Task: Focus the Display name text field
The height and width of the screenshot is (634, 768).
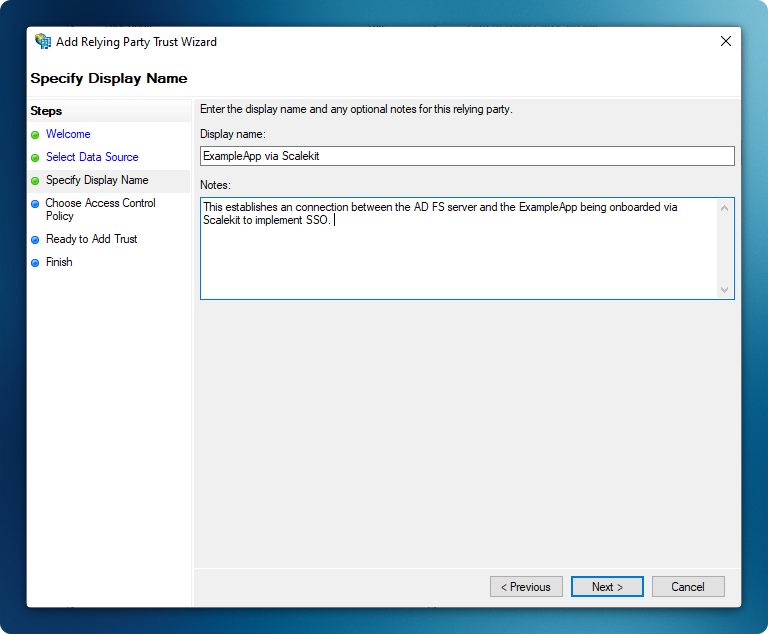Action: [x=467, y=156]
